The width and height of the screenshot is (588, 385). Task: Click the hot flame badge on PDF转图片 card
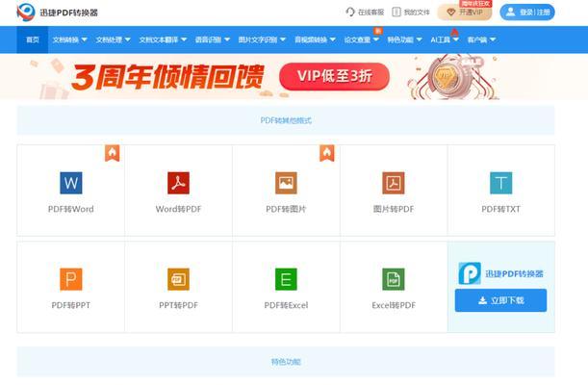click(x=327, y=153)
